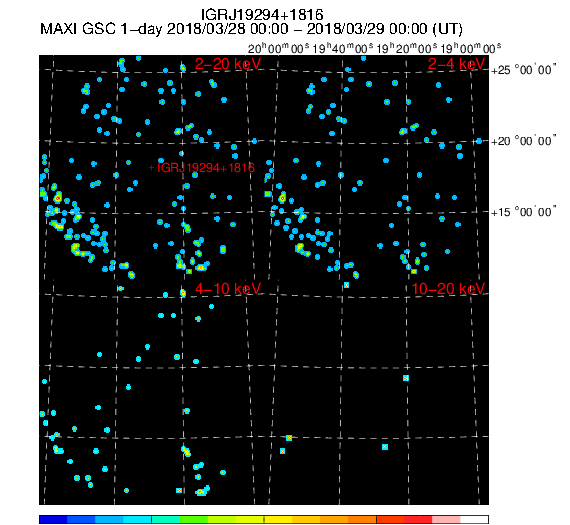
Task: Click the white end of colorbar
Action: click(474, 519)
